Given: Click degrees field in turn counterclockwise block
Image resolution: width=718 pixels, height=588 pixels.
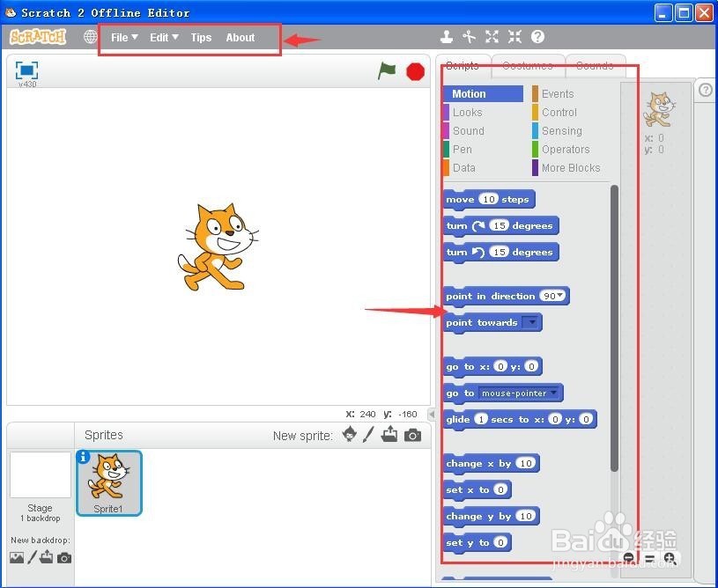Looking at the screenshot, I should point(499,252).
